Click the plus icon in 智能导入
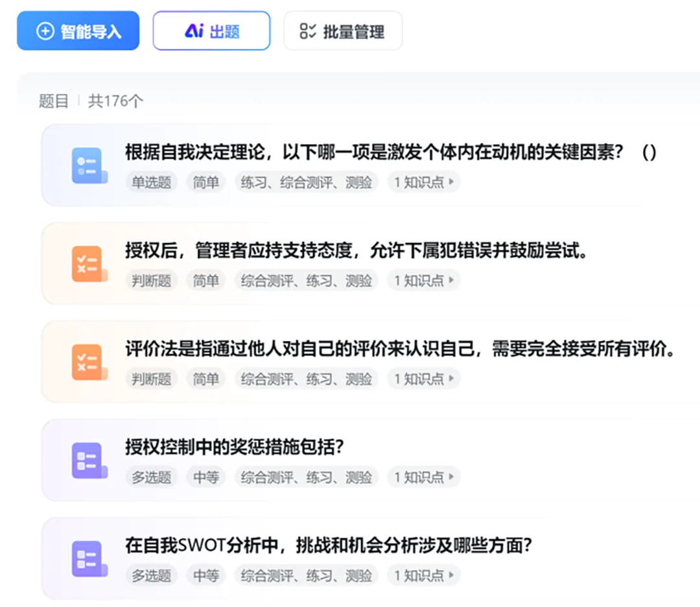 (45, 31)
